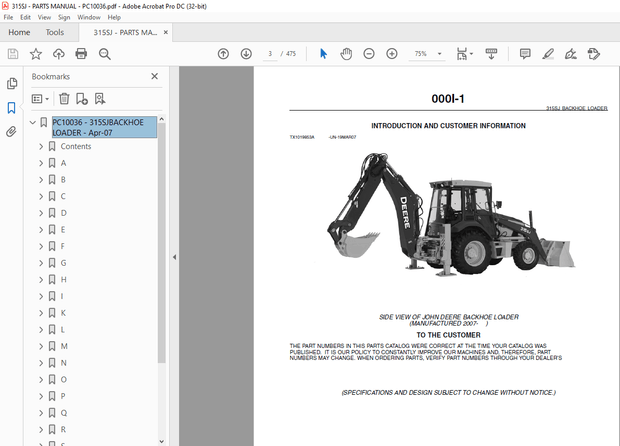The image size is (620, 446).
Task: Select the Contents bookmark
Action: tap(76, 147)
